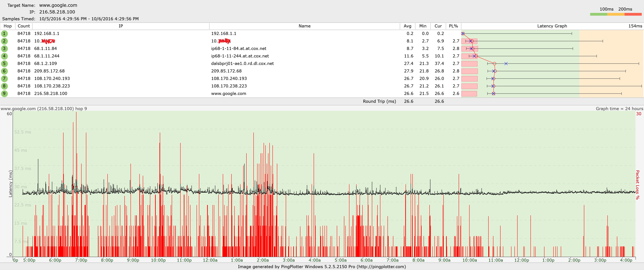Select the IP cell 209.85.172.68
The image size is (644, 270).
(49, 71)
